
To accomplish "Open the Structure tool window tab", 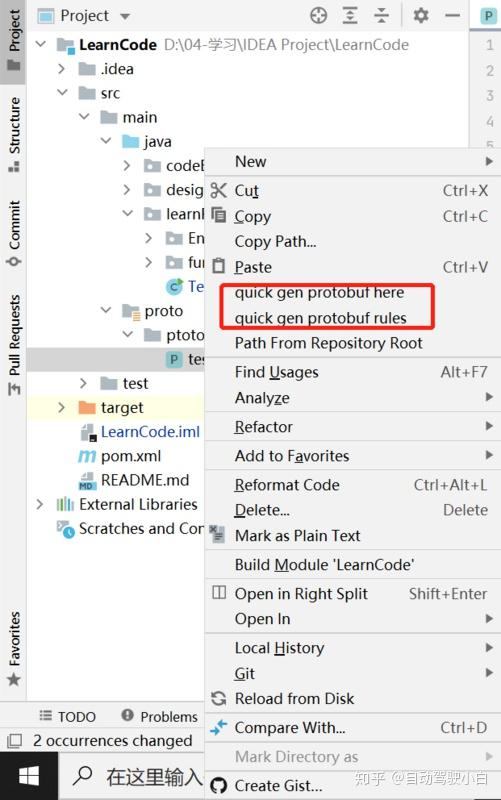I will pyautogui.click(x=13, y=134).
